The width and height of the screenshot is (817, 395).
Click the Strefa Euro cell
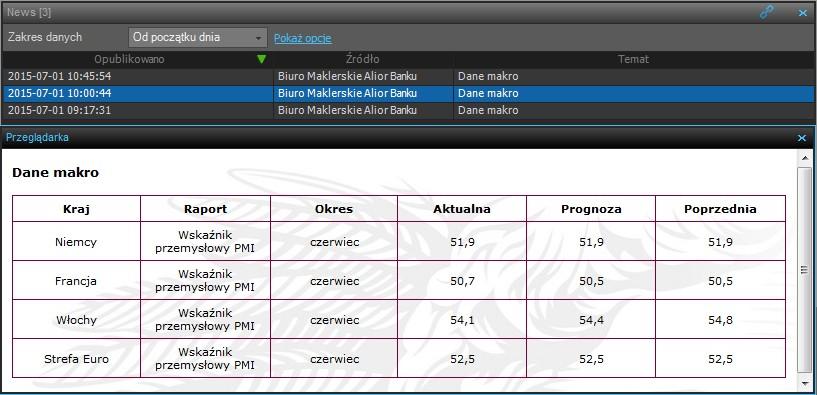77,359
